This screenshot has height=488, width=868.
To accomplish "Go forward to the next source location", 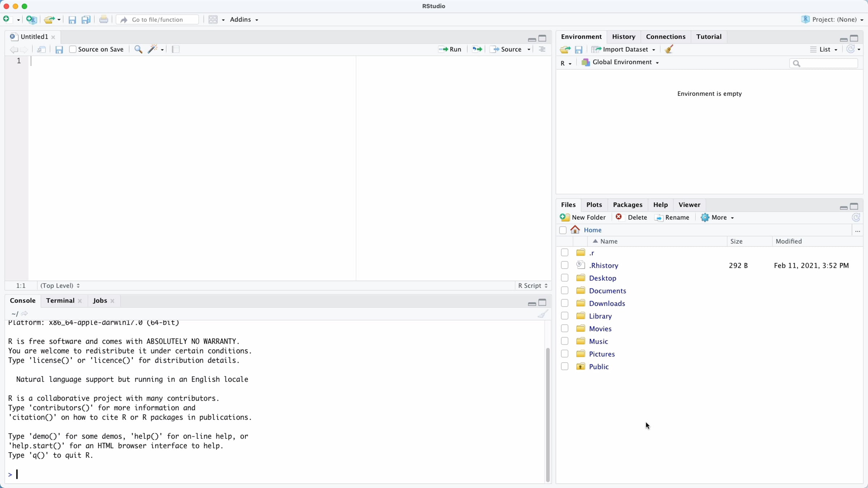I will pyautogui.click(x=25, y=50).
